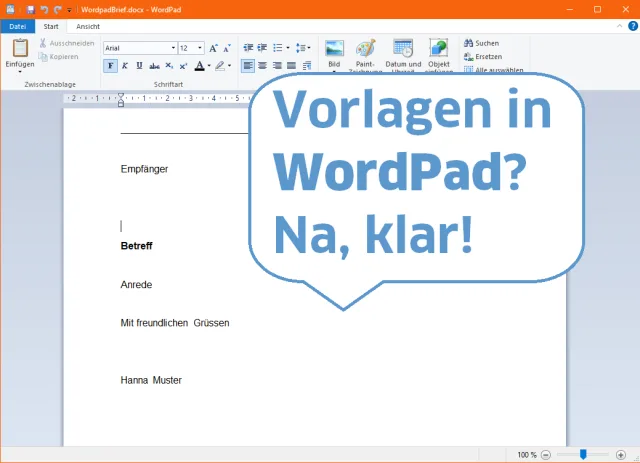The width and height of the screenshot is (640, 463).
Task: Open the Datei menu
Action: [17, 26]
